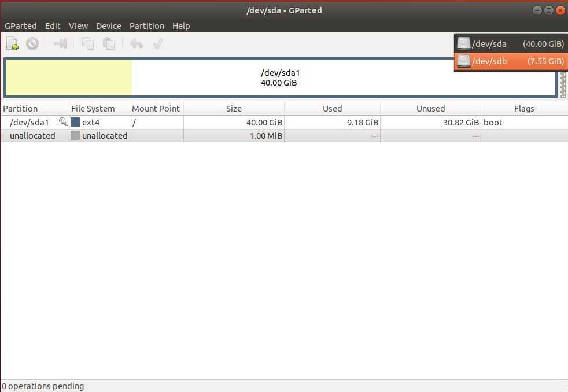The height and width of the screenshot is (392, 568).
Task: Click the key icon next to /dev/sda1
Action: point(64,122)
